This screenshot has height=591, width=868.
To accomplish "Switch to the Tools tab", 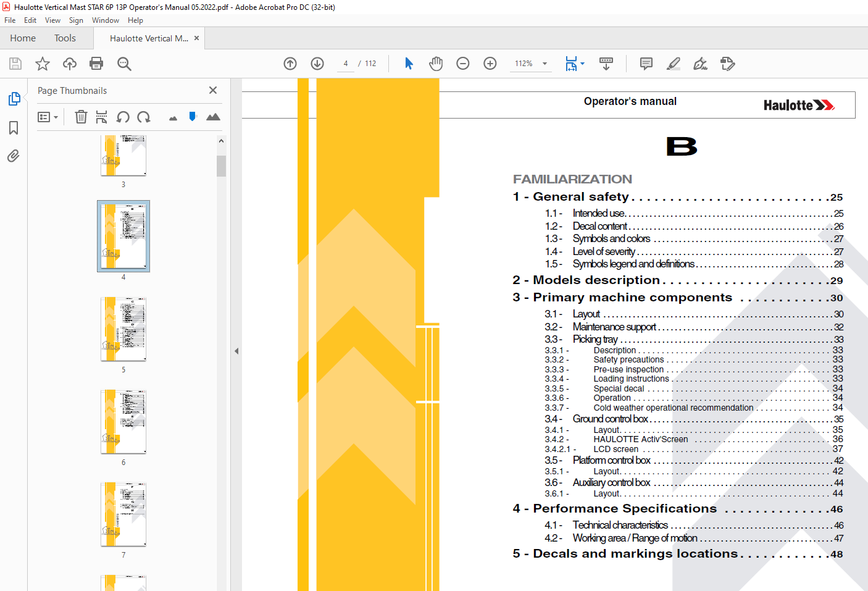I will 65,38.
